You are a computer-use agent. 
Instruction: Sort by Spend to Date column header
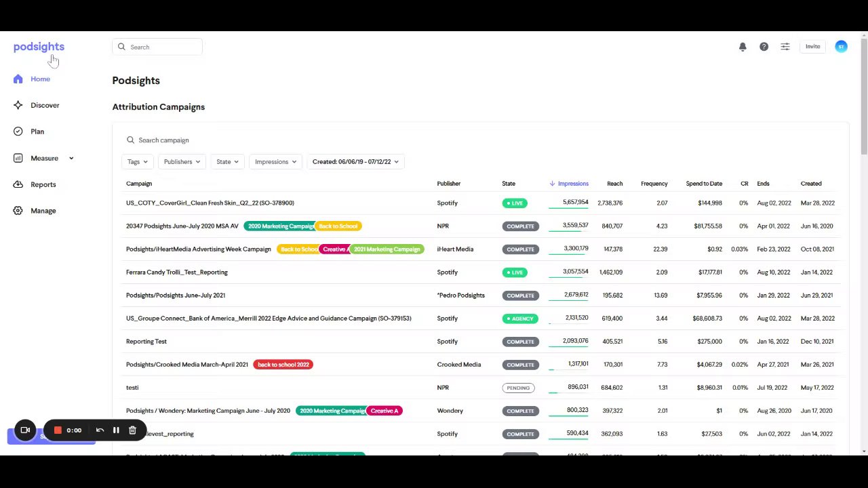point(704,184)
